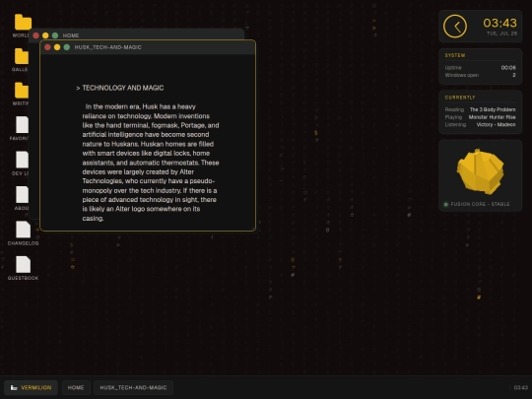
Task: Click the article paragraph text about Husk
Action: [x=151, y=163]
